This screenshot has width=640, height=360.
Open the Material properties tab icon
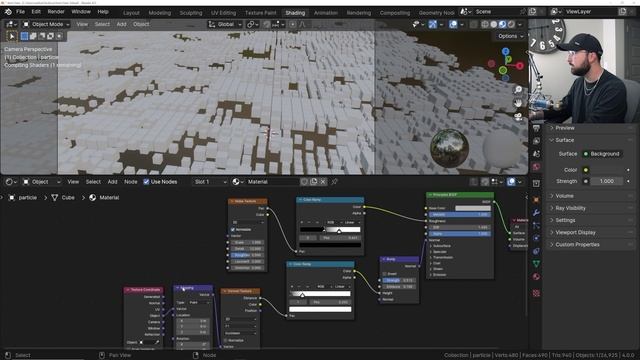[536, 277]
